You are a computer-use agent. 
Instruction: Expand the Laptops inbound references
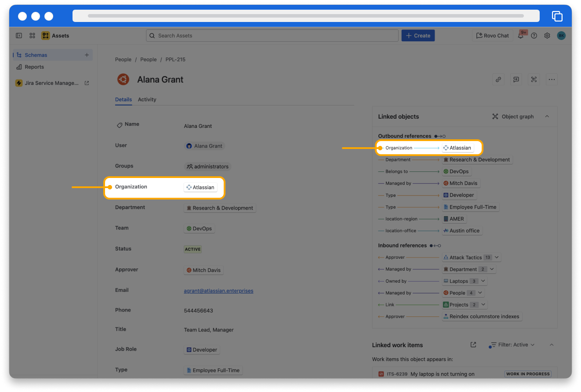[483, 281]
